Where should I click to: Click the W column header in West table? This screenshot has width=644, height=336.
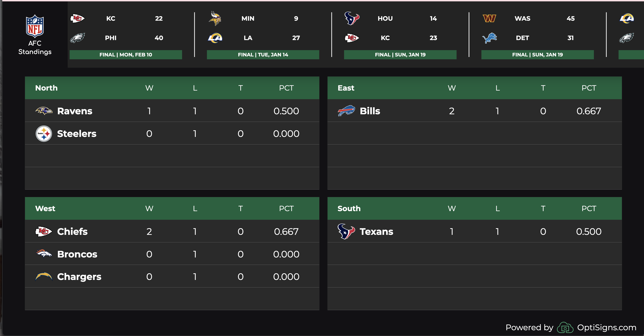149,208
